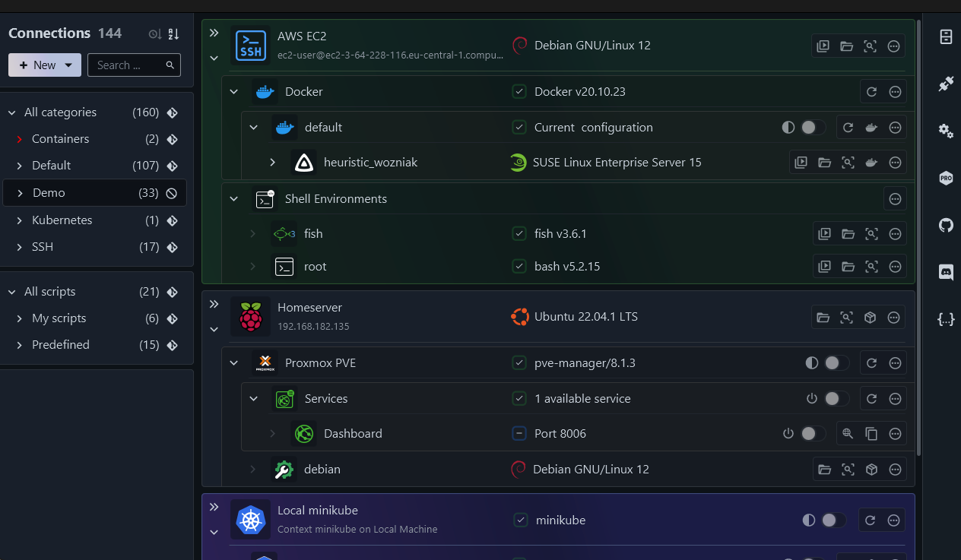This screenshot has height=560, width=961.
Task: Refresh the Local minikube entry
Action: click(x=871, y=520)
